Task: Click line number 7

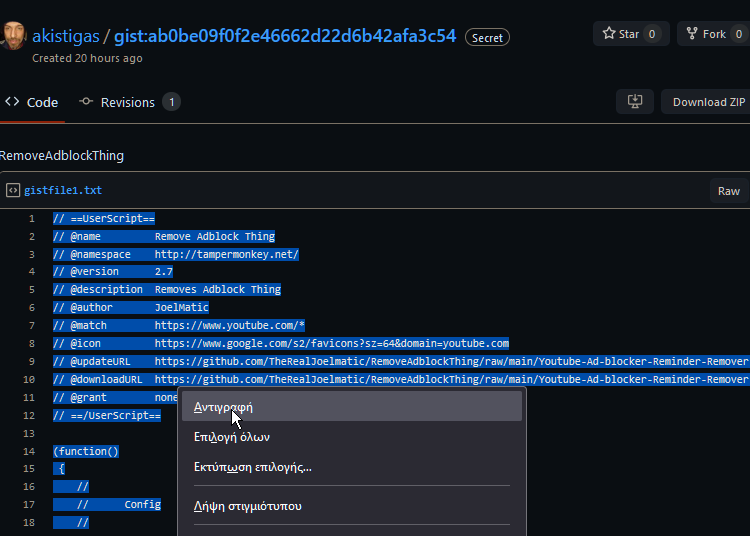Action: click(32, 326)
